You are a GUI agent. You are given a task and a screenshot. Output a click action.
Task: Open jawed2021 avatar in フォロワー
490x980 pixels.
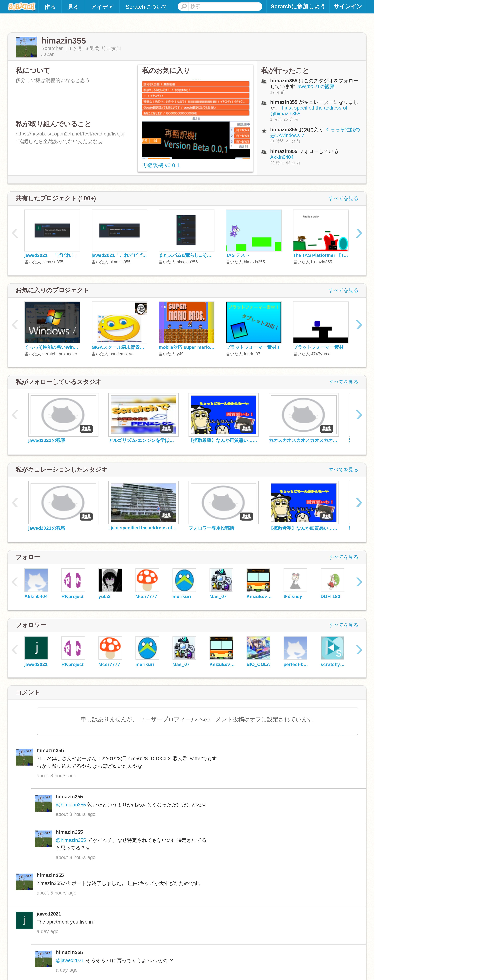coord(36,648)
